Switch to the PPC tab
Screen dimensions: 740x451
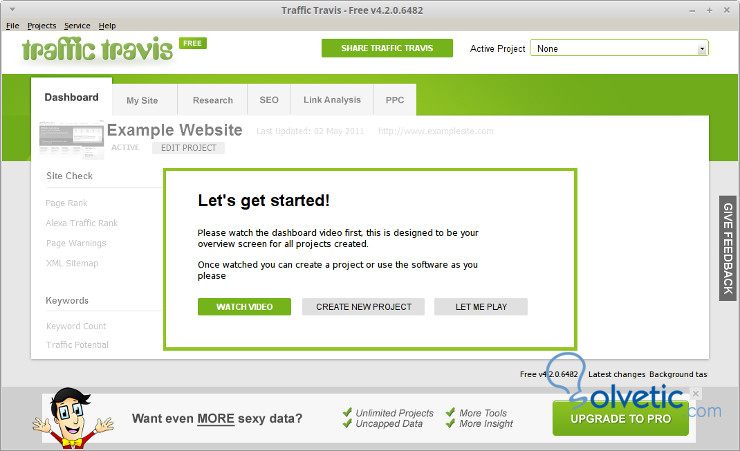[x=395, y=100]
